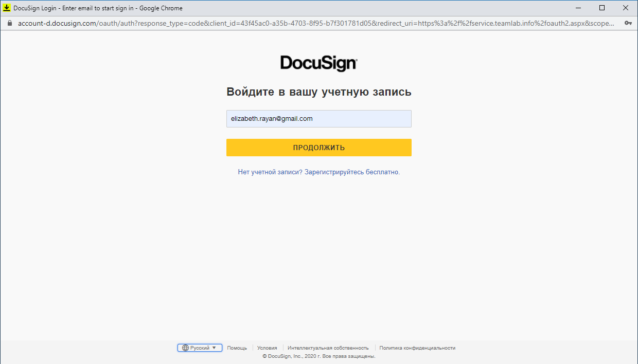Select the URL in the address bar

click(x=316, y=24)
